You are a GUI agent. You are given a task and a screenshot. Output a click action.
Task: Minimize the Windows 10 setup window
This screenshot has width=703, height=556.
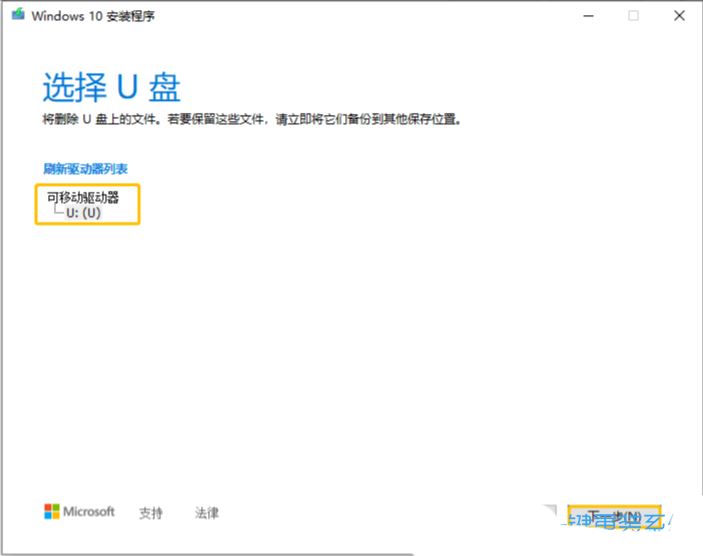click(589, 16)
